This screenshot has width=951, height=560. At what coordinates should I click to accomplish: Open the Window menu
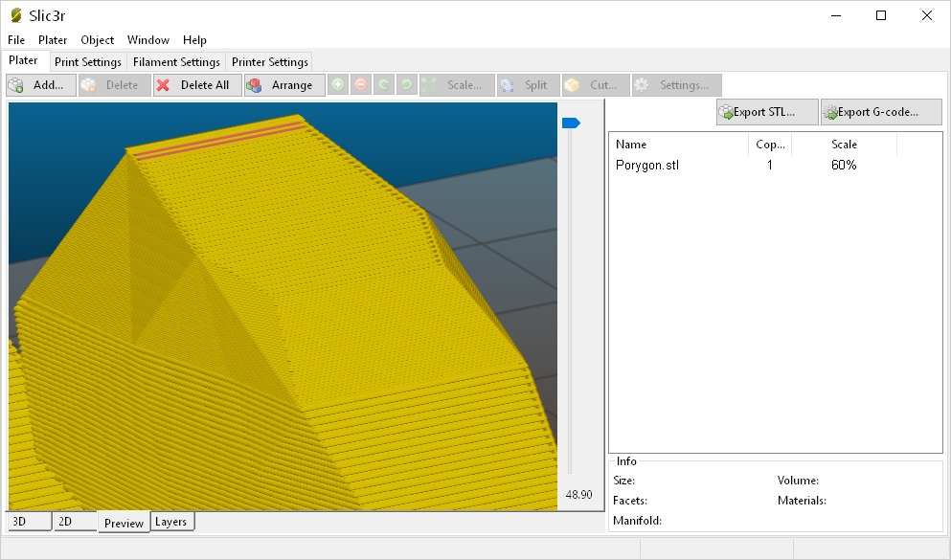[147, 40]
